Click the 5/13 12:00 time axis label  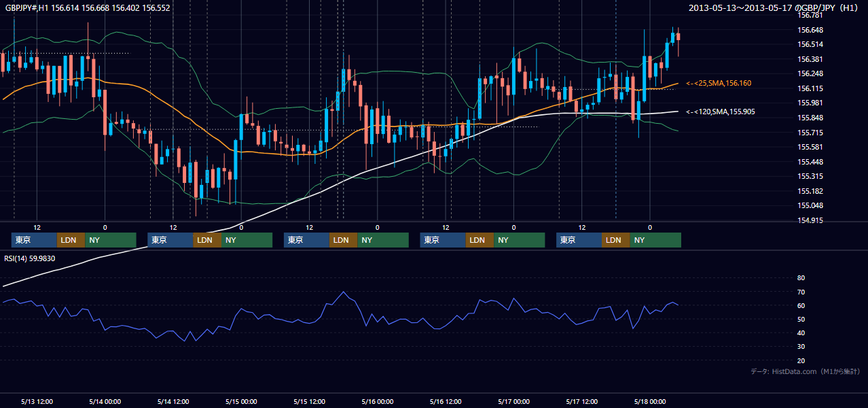(x=37, y=401)
